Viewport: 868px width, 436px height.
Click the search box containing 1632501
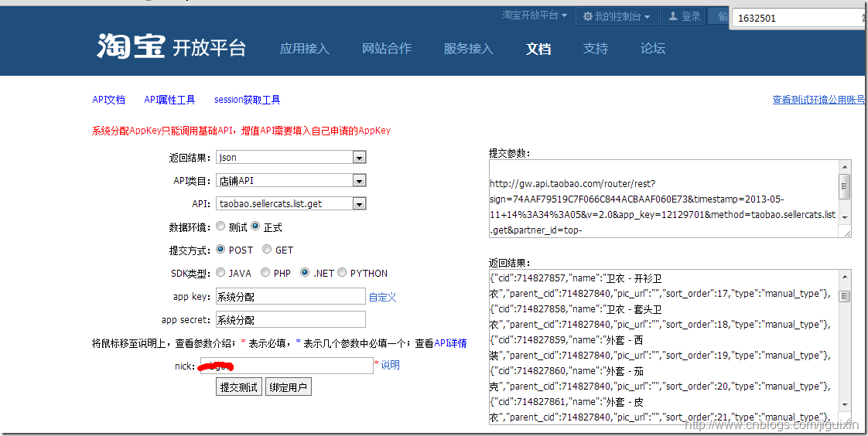tap(797, 18)
